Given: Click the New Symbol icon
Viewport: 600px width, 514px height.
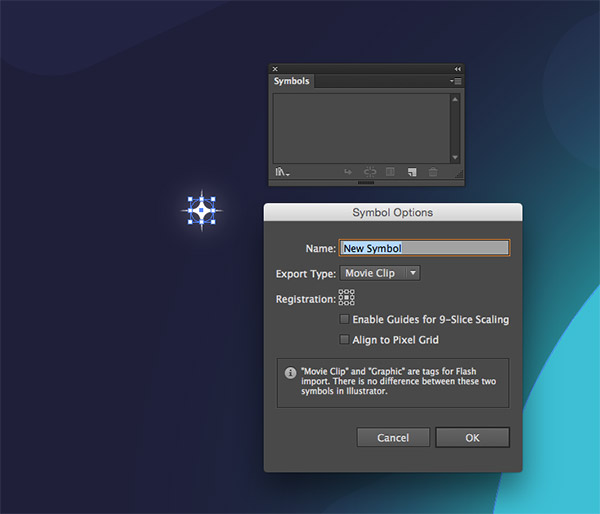Looking at the screenshot, I should 411,173.
